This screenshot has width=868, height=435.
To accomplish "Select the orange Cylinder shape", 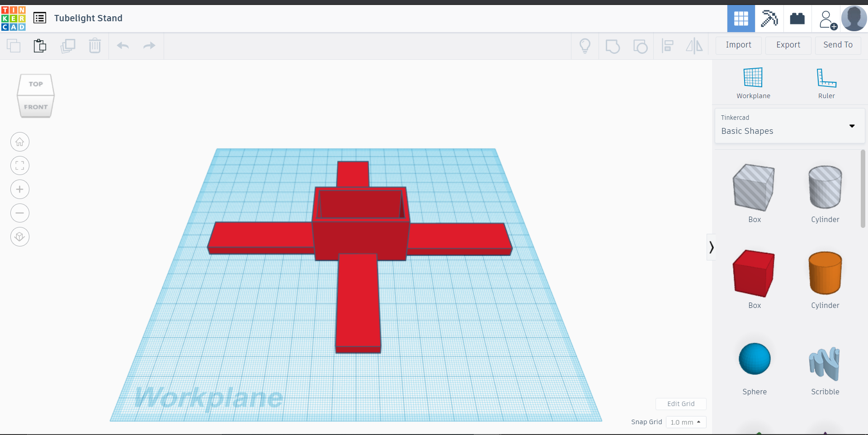I will (825, 274).
